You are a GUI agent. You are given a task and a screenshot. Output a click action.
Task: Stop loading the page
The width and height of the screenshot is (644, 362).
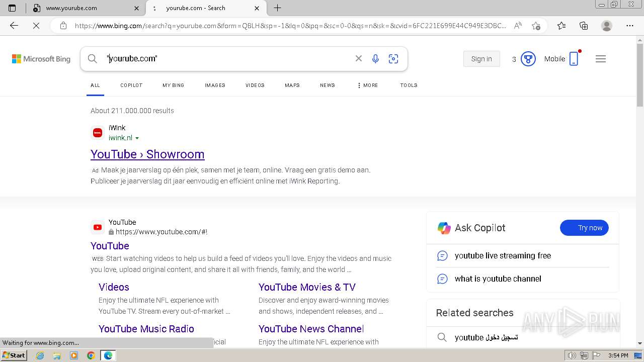point(36,26)
